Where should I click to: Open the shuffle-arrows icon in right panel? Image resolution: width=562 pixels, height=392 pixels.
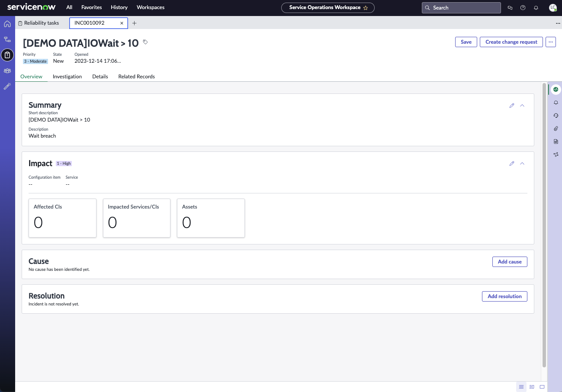556,154
